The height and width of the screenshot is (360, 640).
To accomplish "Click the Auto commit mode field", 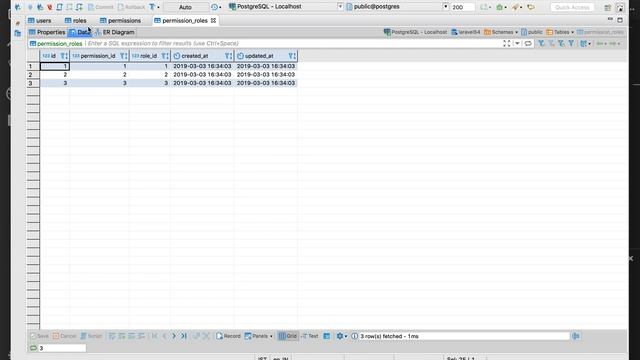I will click(185, 7).
